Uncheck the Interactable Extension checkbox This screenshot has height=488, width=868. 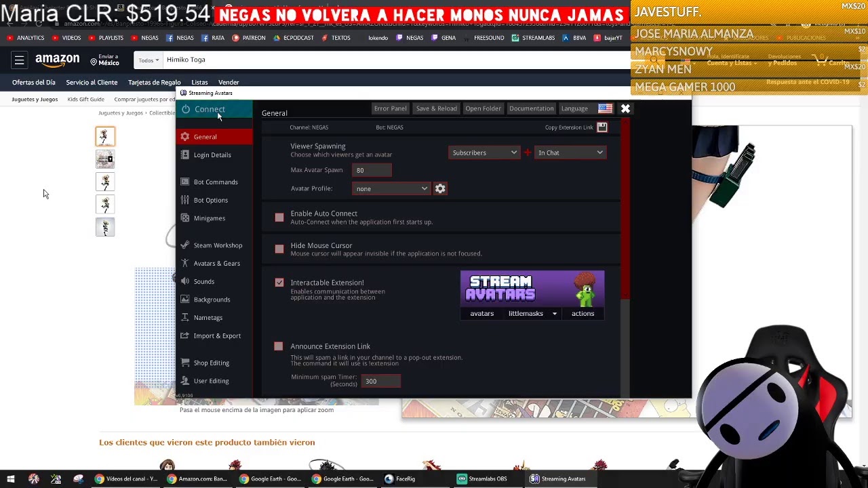[x=279, y=283]
